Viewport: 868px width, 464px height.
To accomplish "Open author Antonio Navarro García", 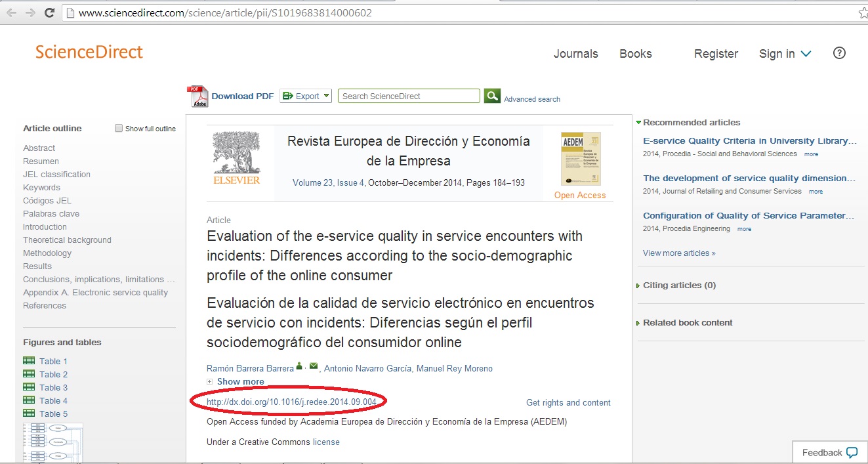I will point(367,368).
